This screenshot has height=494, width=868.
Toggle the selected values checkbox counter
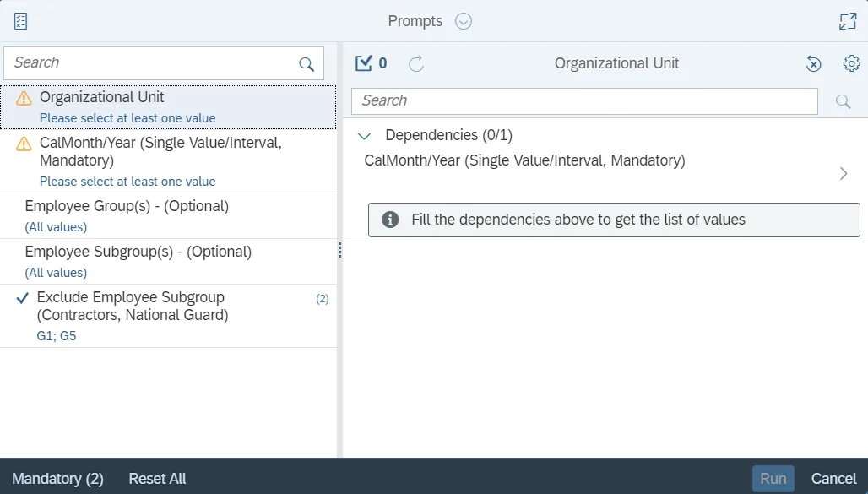(371, 63)
